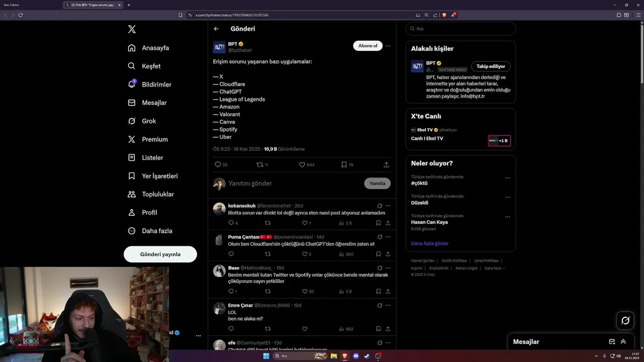Open BPT's profile avatar on the post
Viewport: 644px width, 362px height.
click(x=219, y=47)
